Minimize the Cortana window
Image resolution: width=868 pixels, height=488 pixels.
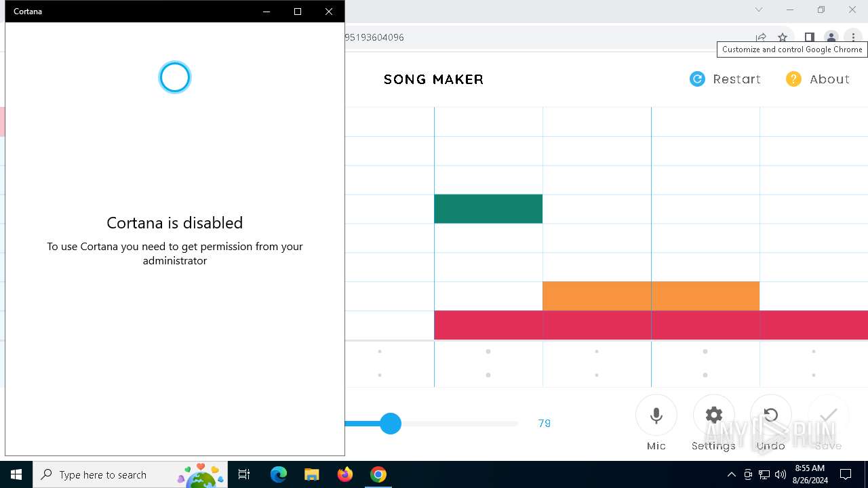coord(266,12)
